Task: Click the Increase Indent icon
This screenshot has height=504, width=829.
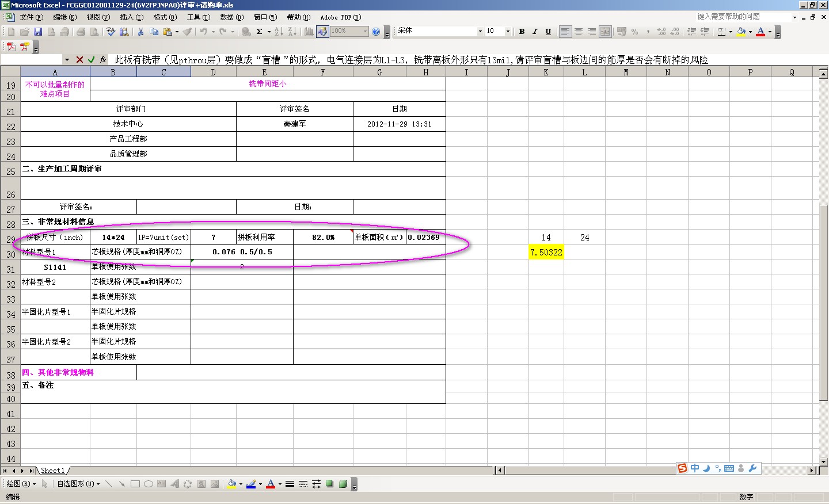Action: click(705, 32)
